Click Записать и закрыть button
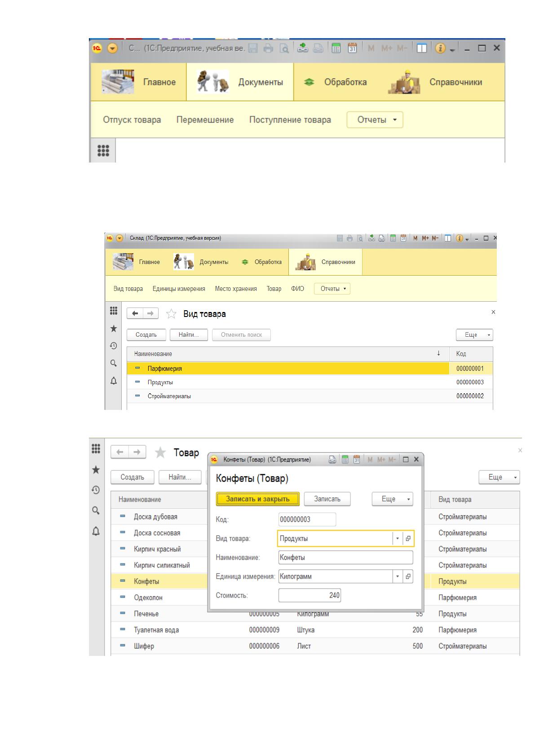Image resolution: width=535 pixels, height=756 pixels. [258, 499]
